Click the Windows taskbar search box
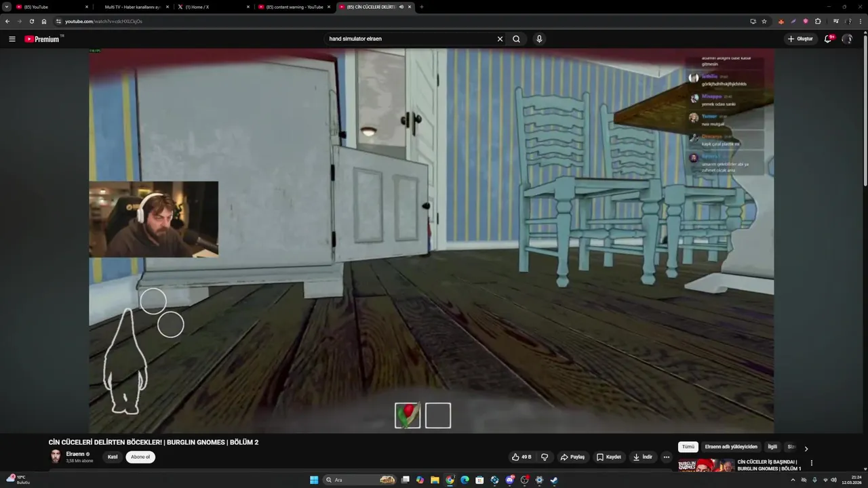The image size is (868, 488). pos(361,480)
